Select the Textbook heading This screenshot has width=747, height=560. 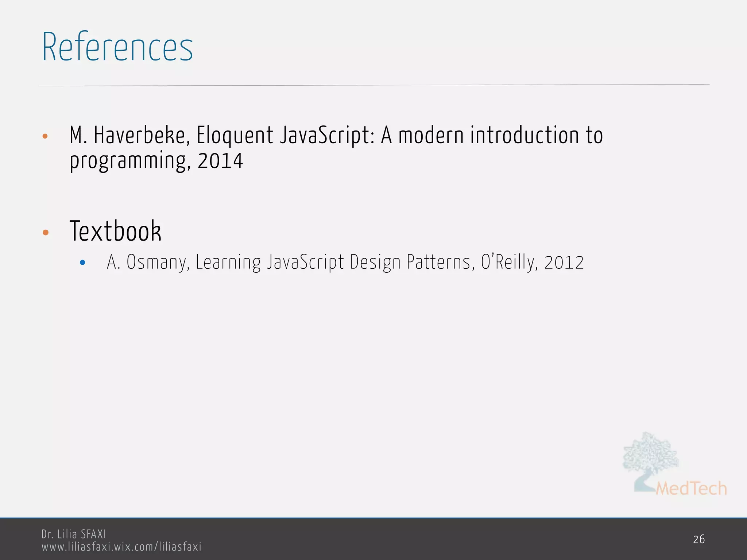coord(115,231)
